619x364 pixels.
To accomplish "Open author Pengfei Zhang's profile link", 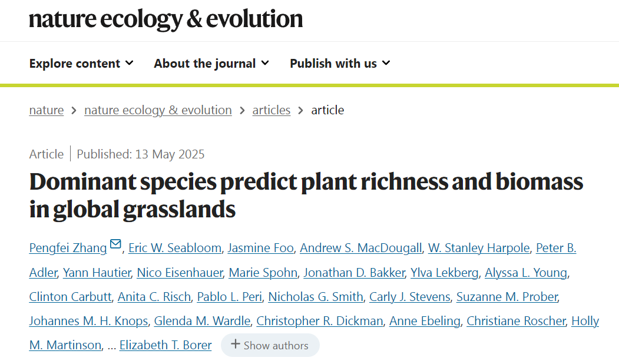I will pos(68,248).
